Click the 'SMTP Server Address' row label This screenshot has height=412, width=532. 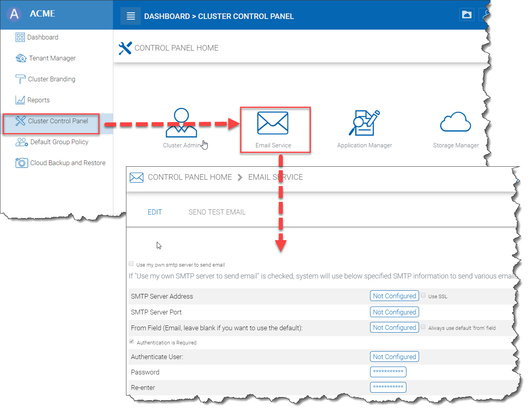coord(162,296)
